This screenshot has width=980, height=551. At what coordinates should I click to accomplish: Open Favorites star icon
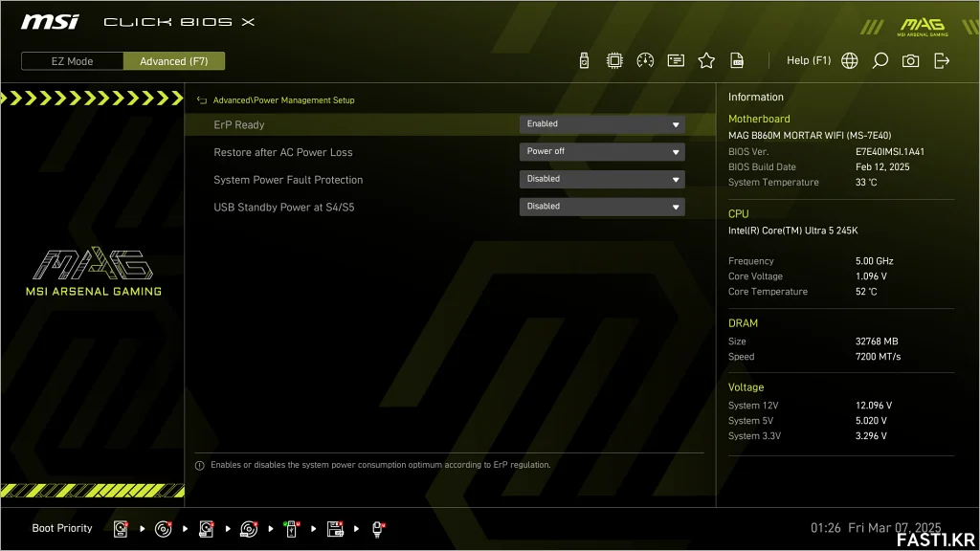(706, 60)
